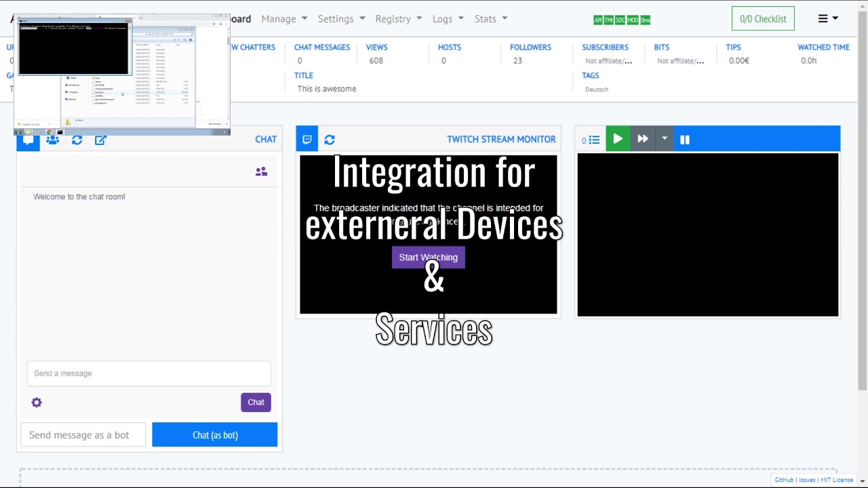Open the Issues footer link
The height and width of the screenshot is (488, 868).
click(x=807, y=480)
